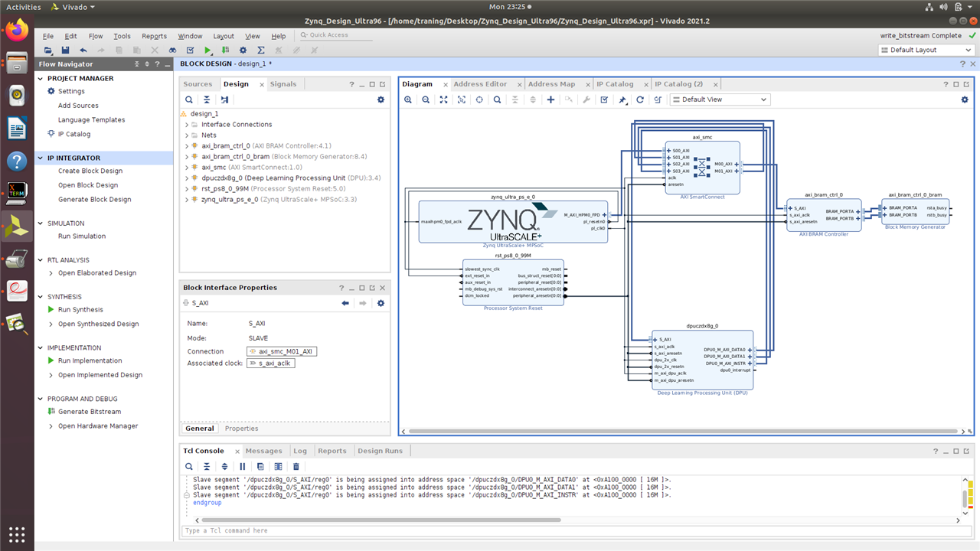The width and height of the screenshot is (980, 551).
Task: Expand Open Hardware Manager
Action: tap(51, 426)
